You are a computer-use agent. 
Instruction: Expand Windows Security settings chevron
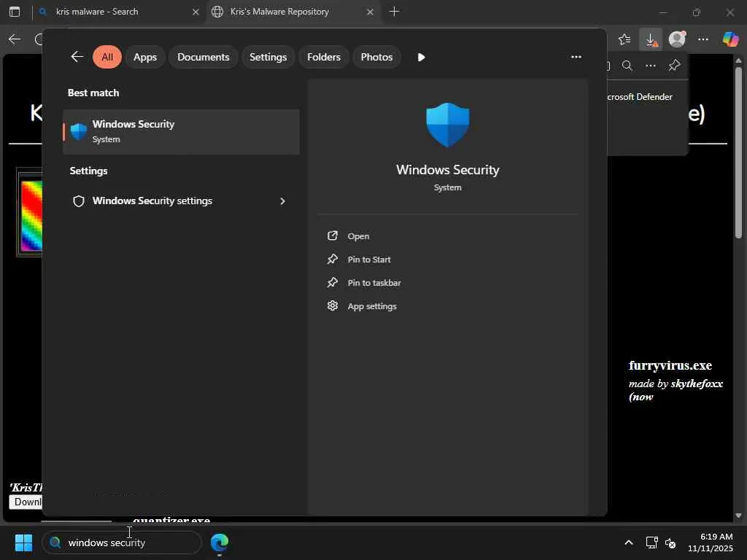coord(282,201)
